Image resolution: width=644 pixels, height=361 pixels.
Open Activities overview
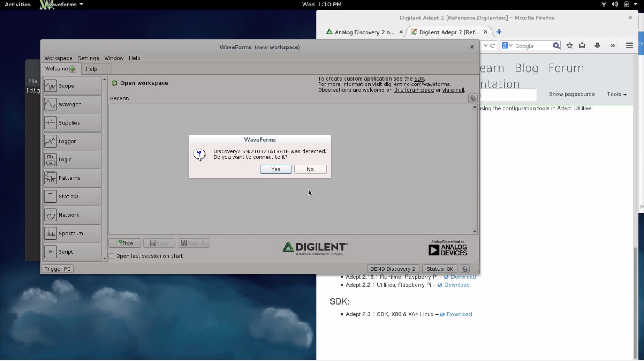point(18,5)
